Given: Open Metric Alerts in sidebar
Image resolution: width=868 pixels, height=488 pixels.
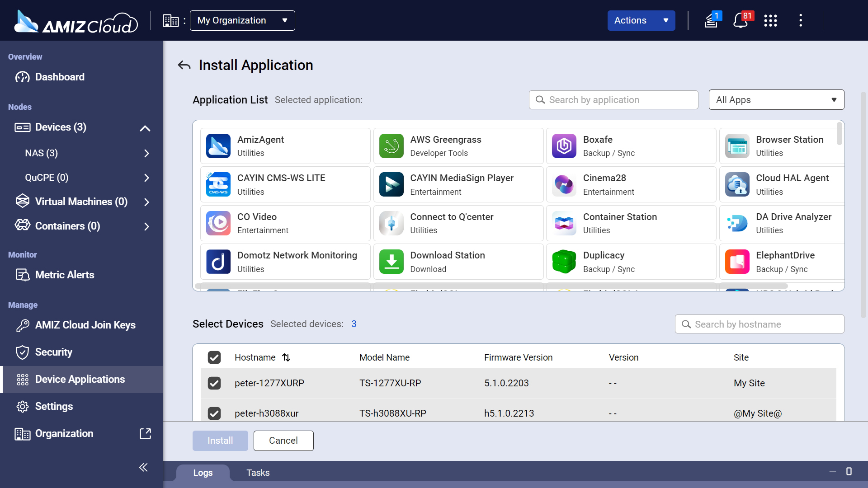Looking at the screenshot, I should click(65, 275).
